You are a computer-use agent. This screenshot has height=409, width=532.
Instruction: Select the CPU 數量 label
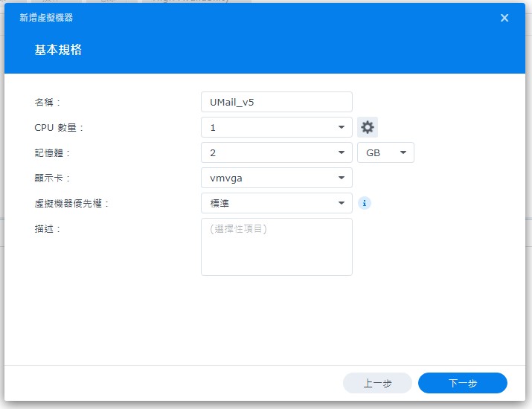60,127
